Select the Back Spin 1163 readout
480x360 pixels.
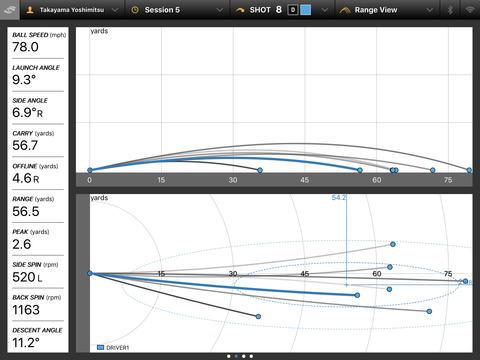point(38,305)
